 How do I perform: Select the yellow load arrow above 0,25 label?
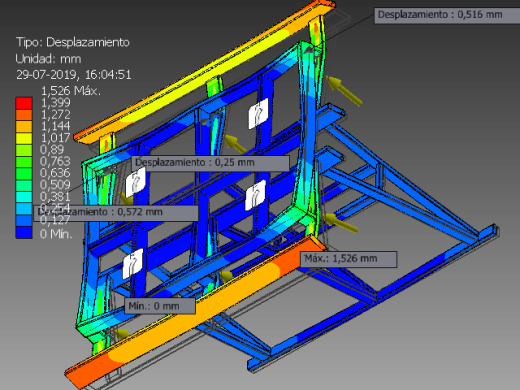tap(236, 143)
